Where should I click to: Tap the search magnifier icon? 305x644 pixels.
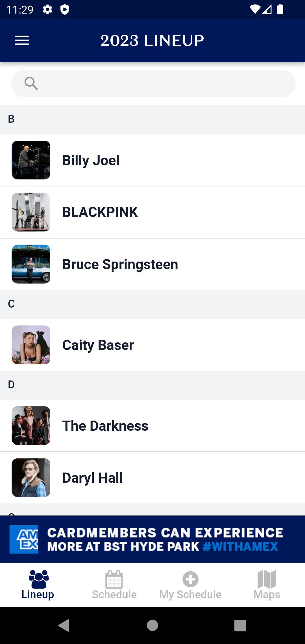point(31,84)
